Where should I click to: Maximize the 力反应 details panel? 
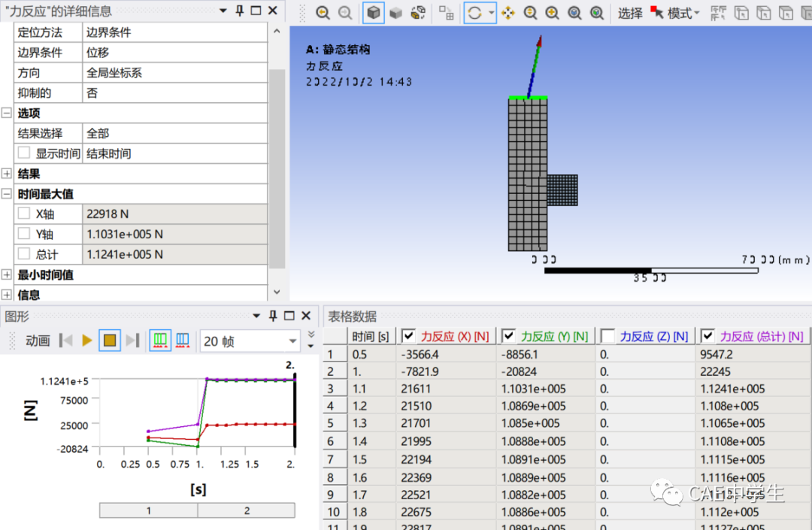tap(256, 11)
